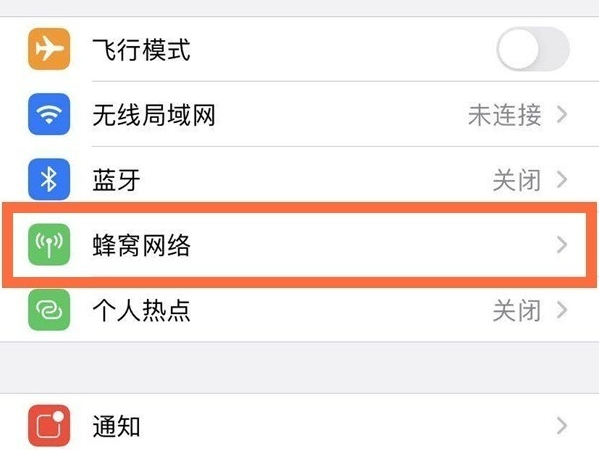Tap the red notifications icon

[x=49, y=426]
